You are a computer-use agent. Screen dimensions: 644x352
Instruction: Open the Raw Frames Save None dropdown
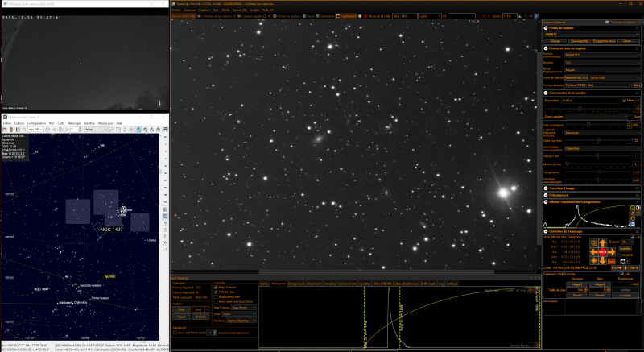click(x=244, y=307)
